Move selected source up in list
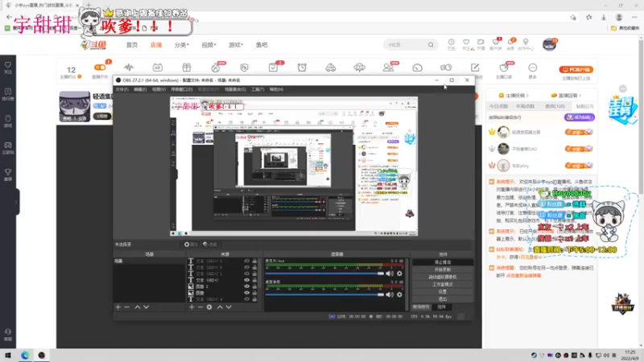Screen dimensions: 644x362 click(220, 307)
